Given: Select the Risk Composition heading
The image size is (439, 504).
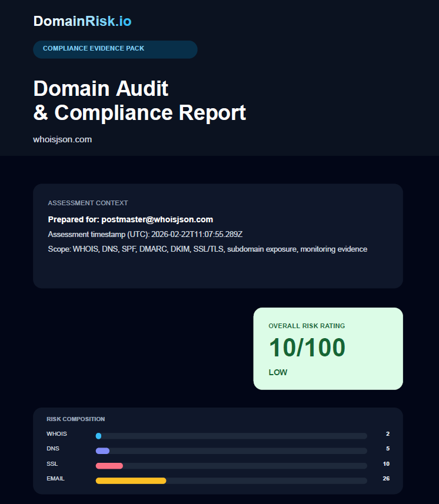Looking at the screenshot, I should pos(75,419).
